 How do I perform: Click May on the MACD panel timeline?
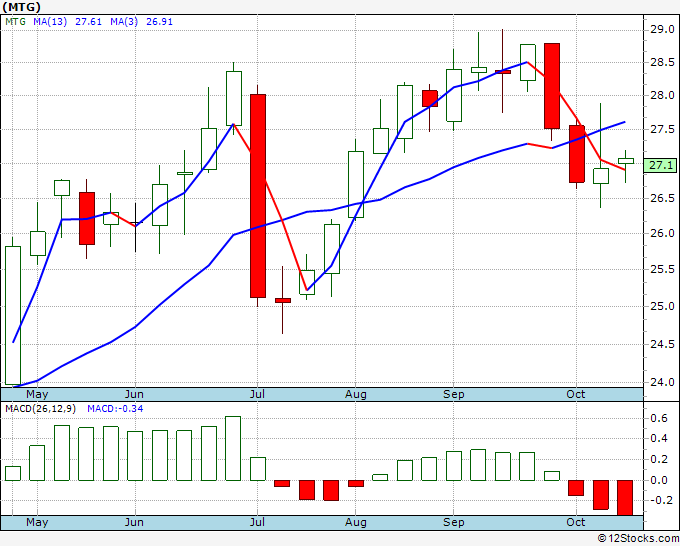37,523
